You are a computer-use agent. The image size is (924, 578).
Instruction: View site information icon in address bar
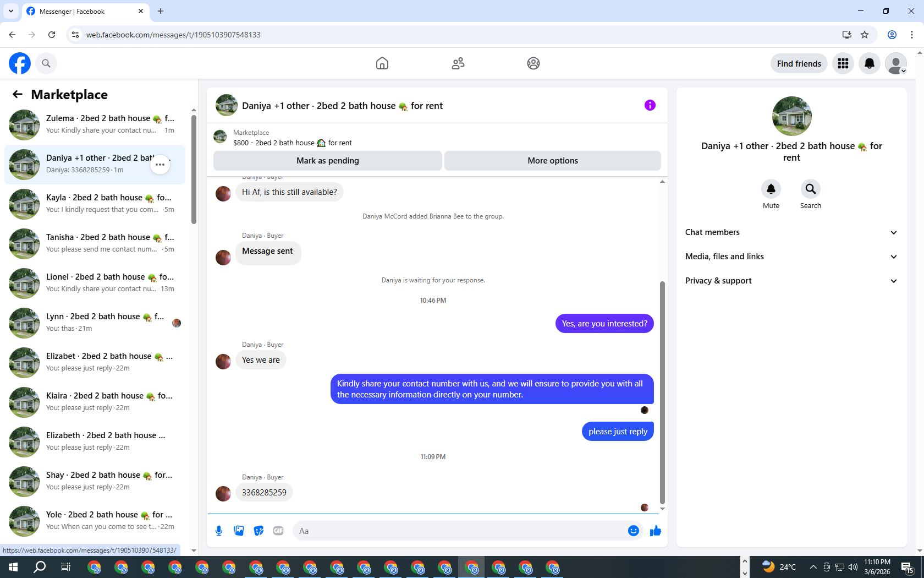pyautogui.click(x=75, y=35)
